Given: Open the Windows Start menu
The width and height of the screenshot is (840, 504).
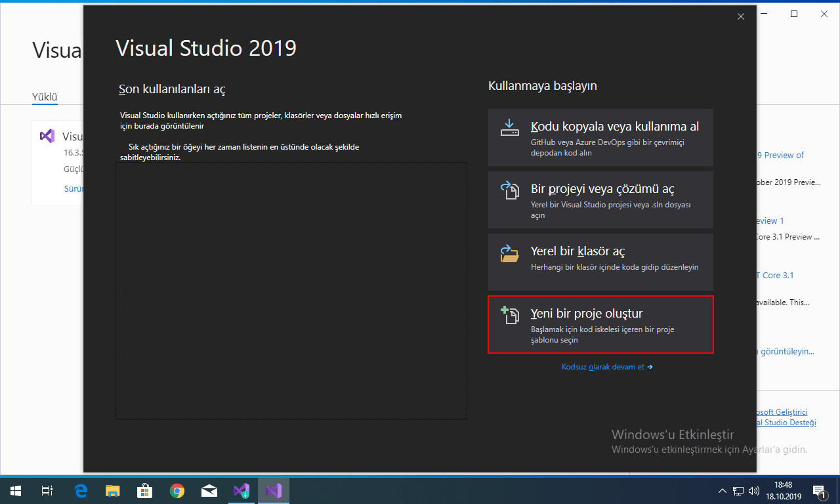Looking at the screenshot, I should pos(16,491).
